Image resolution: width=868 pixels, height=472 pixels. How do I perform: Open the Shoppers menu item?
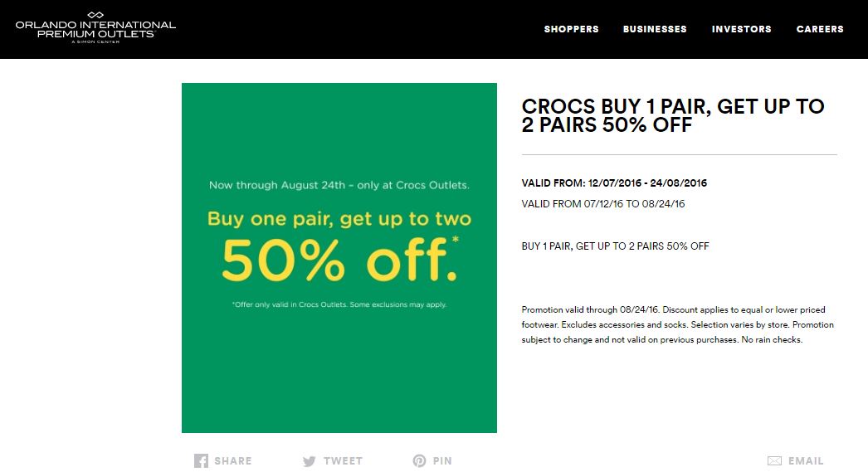[571, 29]
